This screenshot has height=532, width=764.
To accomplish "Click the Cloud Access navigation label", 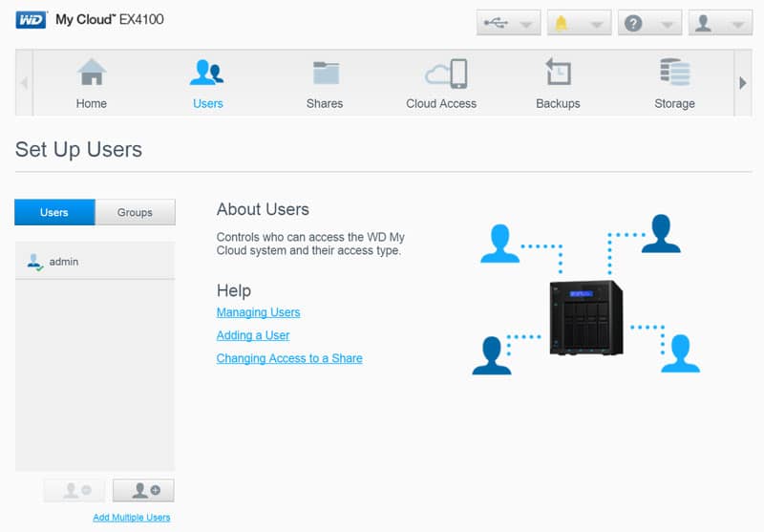I will [441, 104].
